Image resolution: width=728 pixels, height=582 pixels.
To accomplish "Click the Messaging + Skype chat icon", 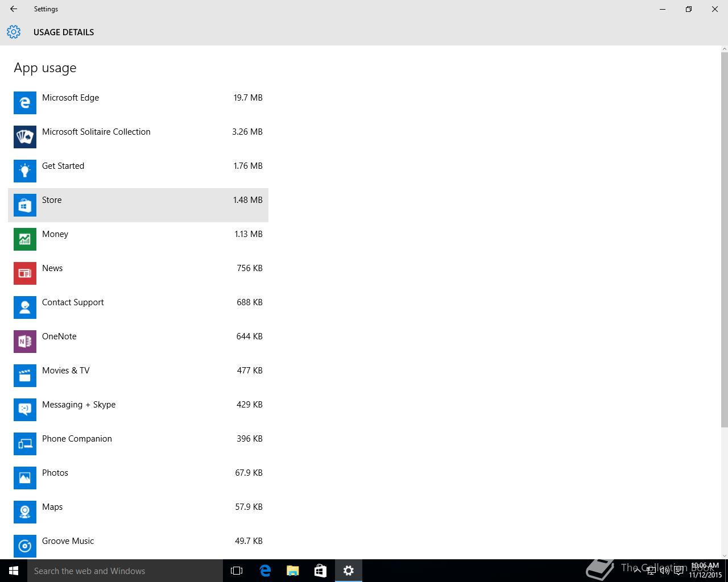I will pyautogui.click(x=25, y=410).
